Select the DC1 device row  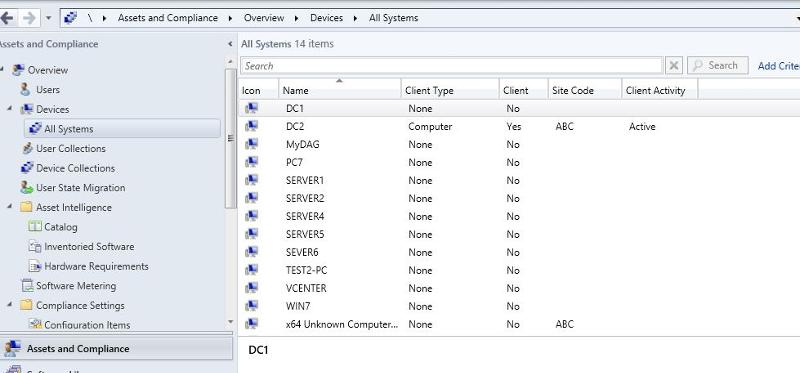(x=519, y=108)
